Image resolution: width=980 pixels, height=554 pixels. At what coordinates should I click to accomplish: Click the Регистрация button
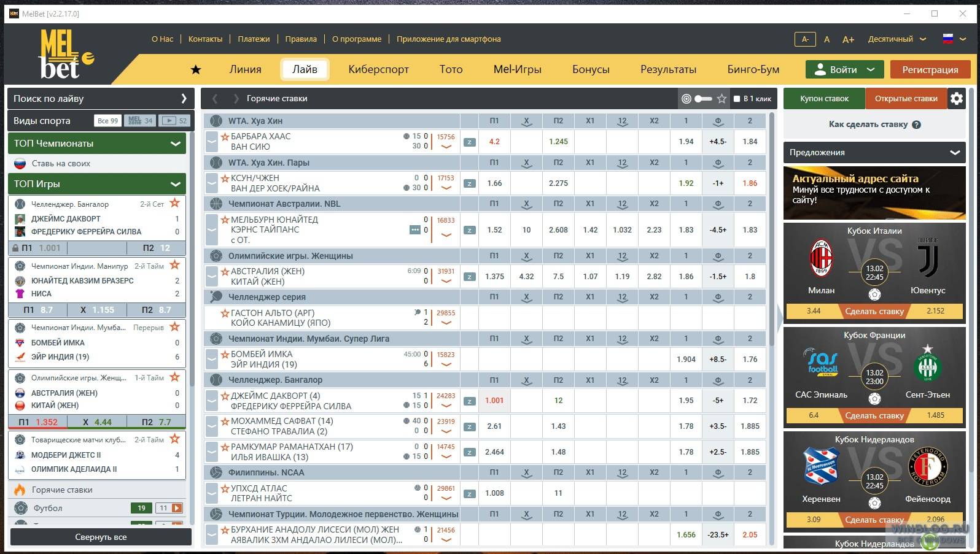(x=930, y=69)
